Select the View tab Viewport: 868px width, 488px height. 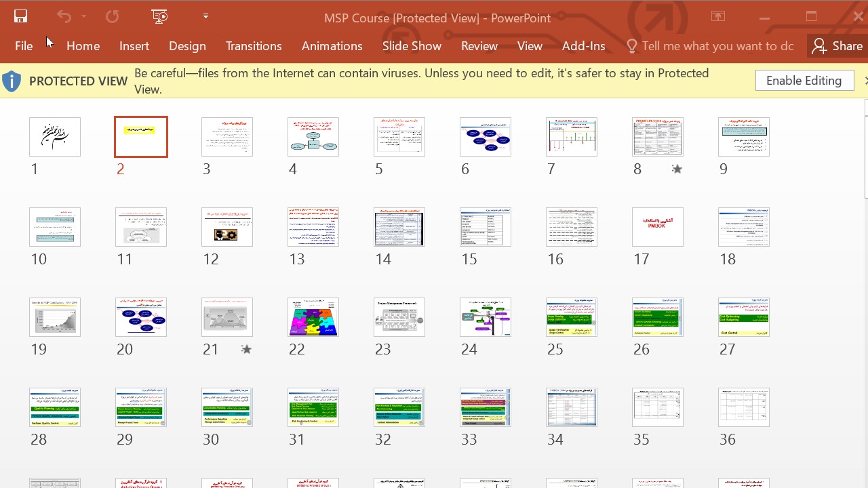tap(530, 46)
